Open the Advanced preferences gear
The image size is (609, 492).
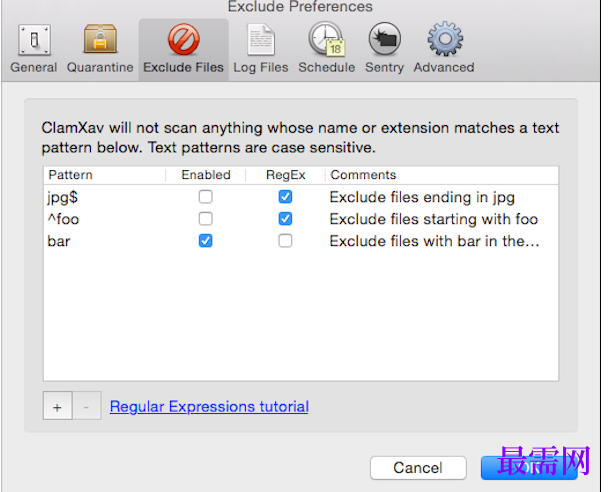[444, 49]
